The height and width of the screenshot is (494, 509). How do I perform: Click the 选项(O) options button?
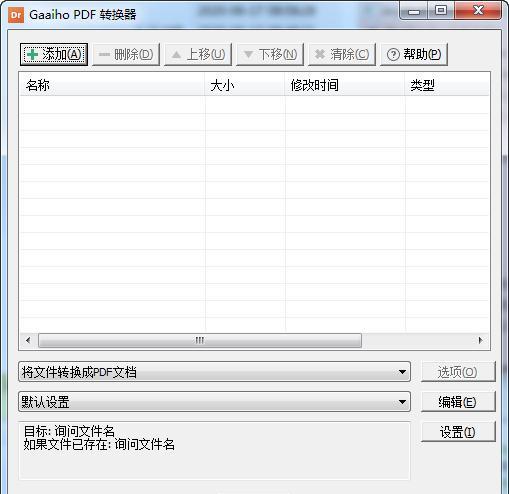pos(458,372)
